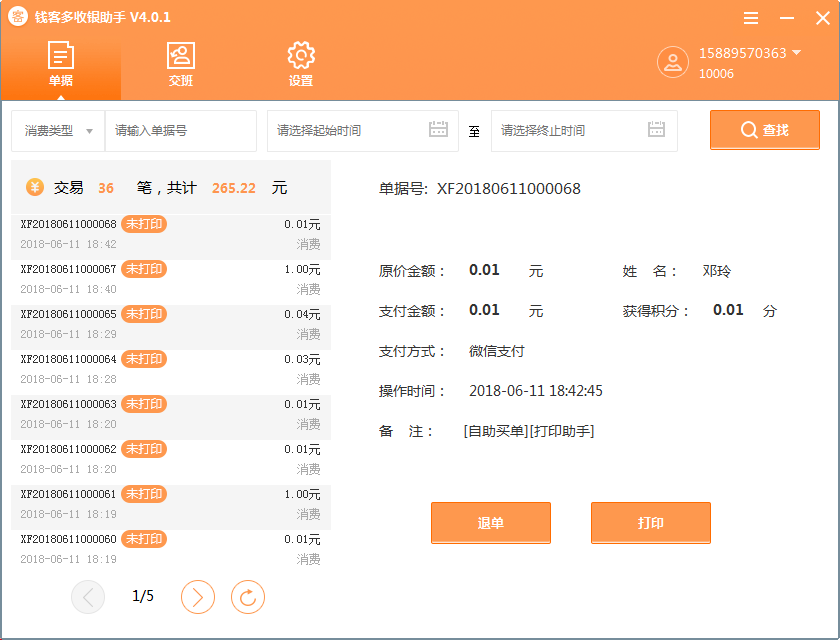Image resolution: width=840 pixels, height=640 pixels.
Task: Click the 打印 print button
Action: point(651,523)
